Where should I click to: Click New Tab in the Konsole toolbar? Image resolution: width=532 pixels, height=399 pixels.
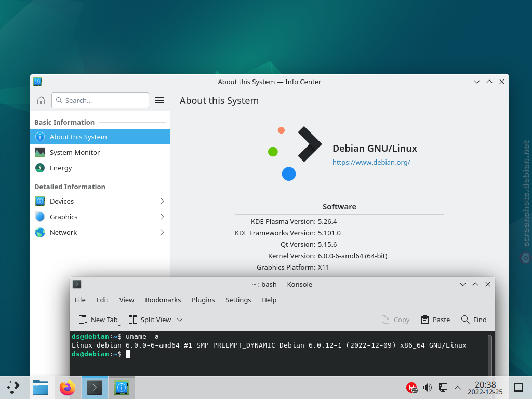coord(98,320)
